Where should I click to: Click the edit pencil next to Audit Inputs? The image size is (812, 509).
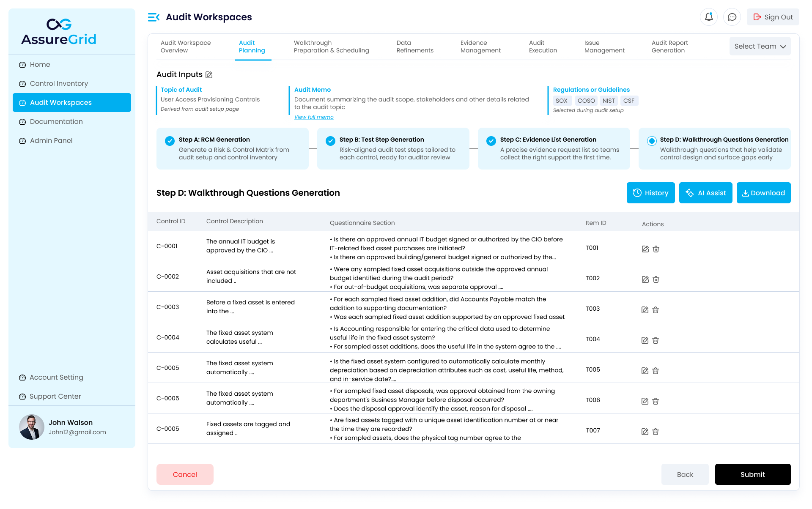tap(208, 74)
